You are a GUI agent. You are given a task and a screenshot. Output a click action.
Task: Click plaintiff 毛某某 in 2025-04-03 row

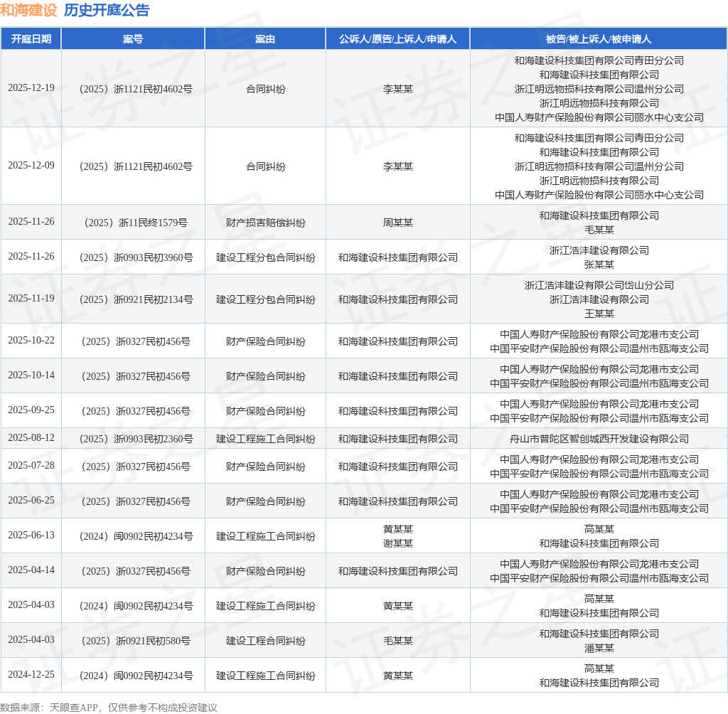coord(398,641)
